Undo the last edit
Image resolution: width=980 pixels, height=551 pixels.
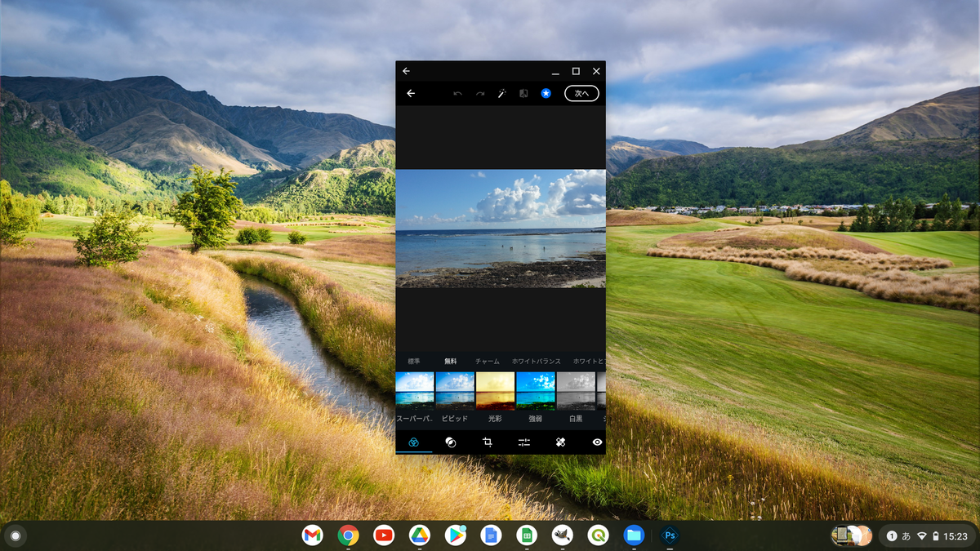[x=457, y=94]
